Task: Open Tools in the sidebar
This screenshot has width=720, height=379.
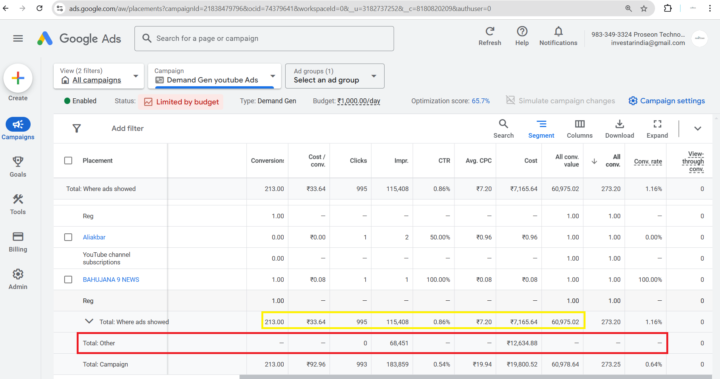Action: (x=18, y=204)
